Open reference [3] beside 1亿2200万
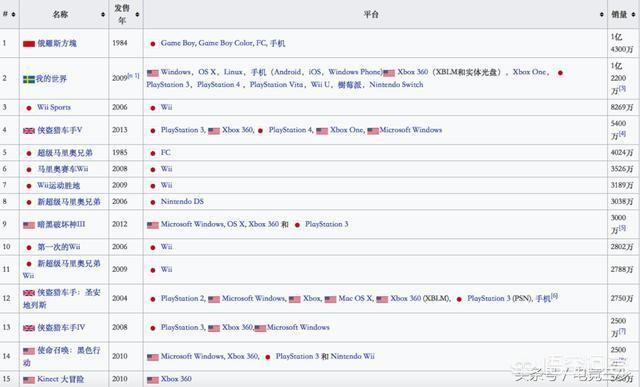The image size is (640, 387). click(x=623, y=88)
